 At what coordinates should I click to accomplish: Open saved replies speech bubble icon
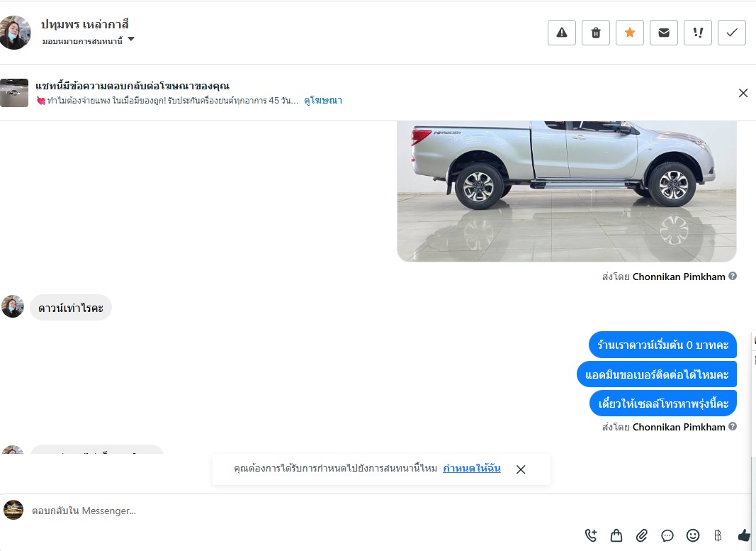(x=667, y=535)
